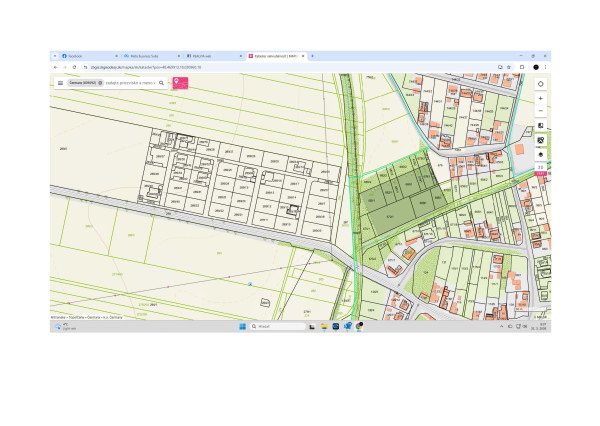Toggle the satellite imagery view button

click(540, 142)
